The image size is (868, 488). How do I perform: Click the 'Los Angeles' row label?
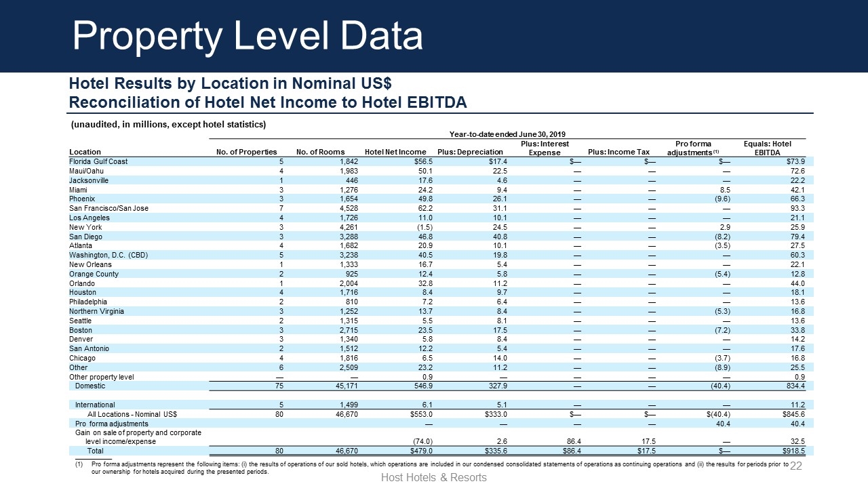[88, 218]
